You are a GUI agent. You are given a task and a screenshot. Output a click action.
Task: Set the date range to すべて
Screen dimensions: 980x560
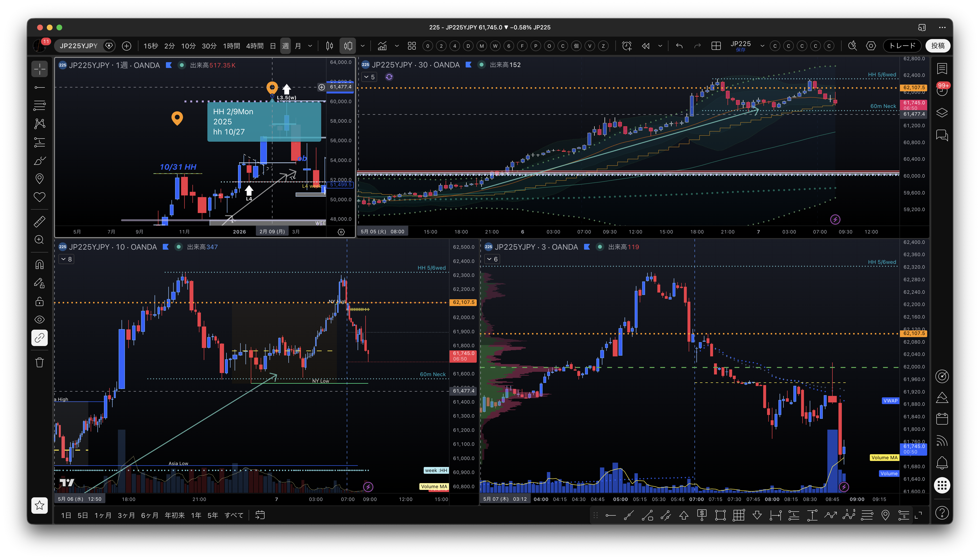tap(234, 515)
